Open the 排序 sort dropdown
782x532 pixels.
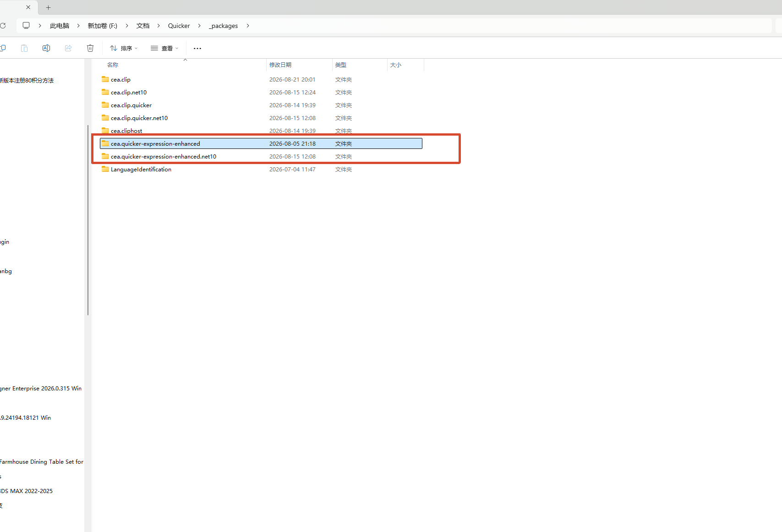[124, 48]
